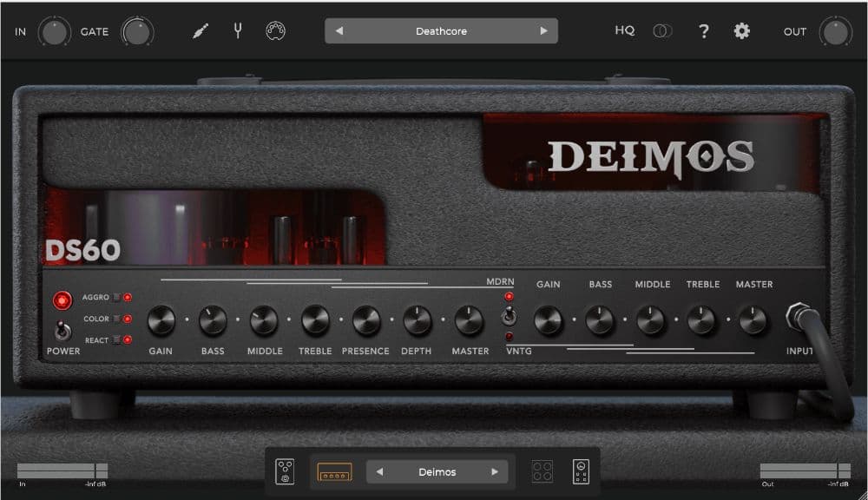Viewport: 868px width, 500px height.
Task: Flip the amp POWER switch
Action: (x=62, y=331)
